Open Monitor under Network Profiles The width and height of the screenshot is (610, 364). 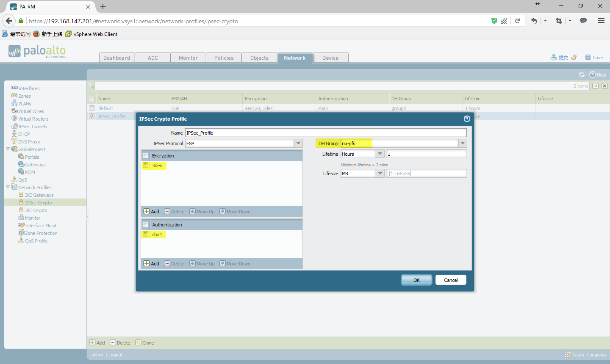(32, 218)
